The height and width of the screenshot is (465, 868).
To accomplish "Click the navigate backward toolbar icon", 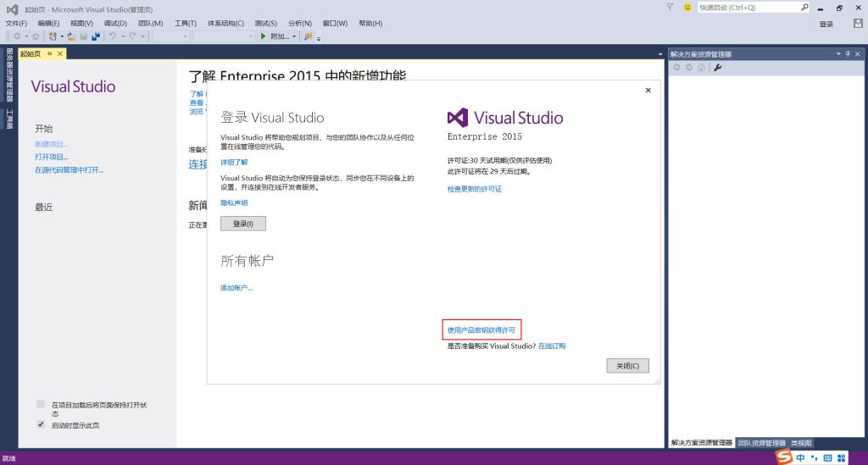I will tap(17, 36).
